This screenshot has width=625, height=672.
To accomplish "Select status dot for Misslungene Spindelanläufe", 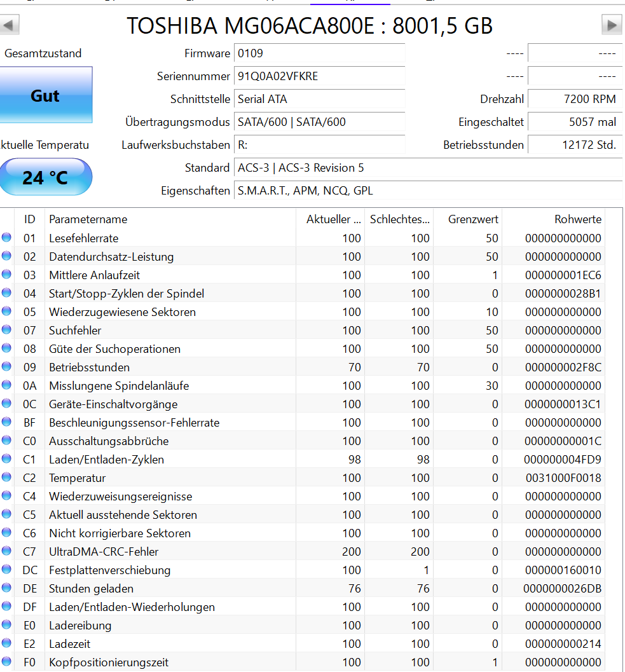I will pos(6,385).
